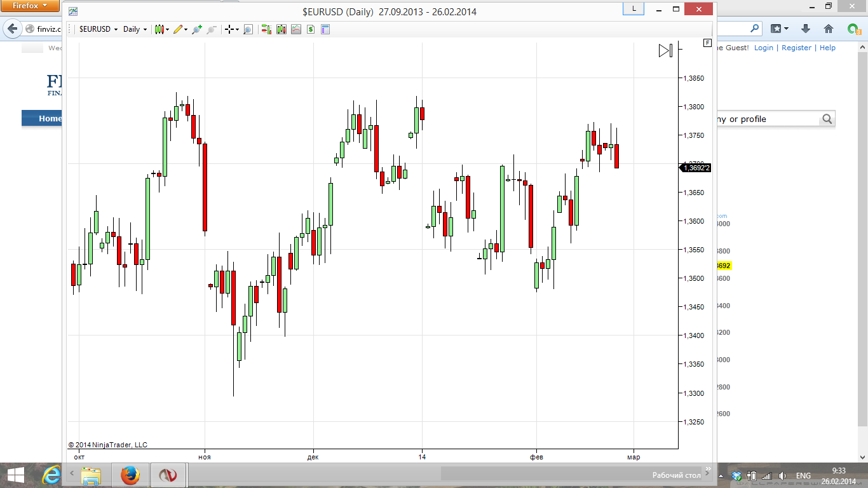Click the zoom frame magnifier icon
868x488 pixels.
pos(248,29)
